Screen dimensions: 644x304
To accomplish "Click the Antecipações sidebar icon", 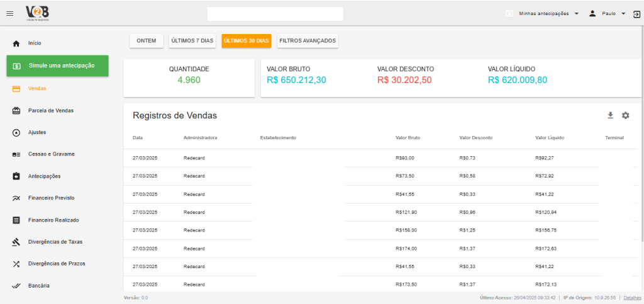I will pos(16,176).
